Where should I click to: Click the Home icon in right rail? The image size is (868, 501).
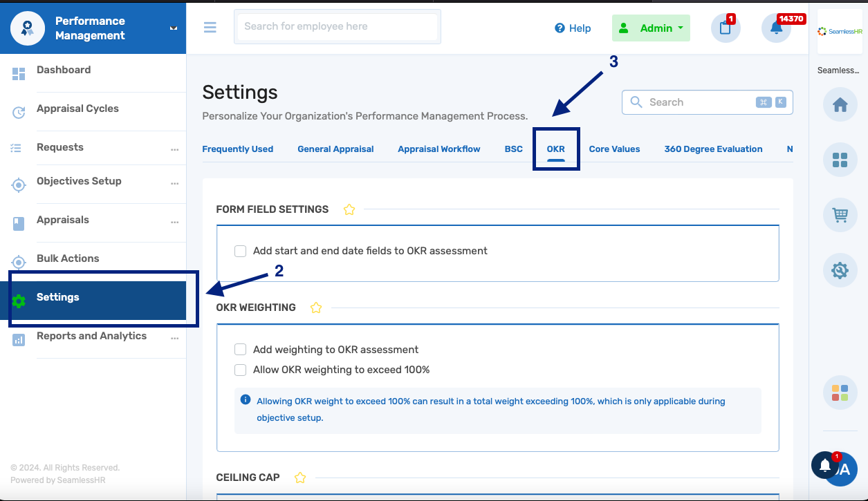click(840, 105)
